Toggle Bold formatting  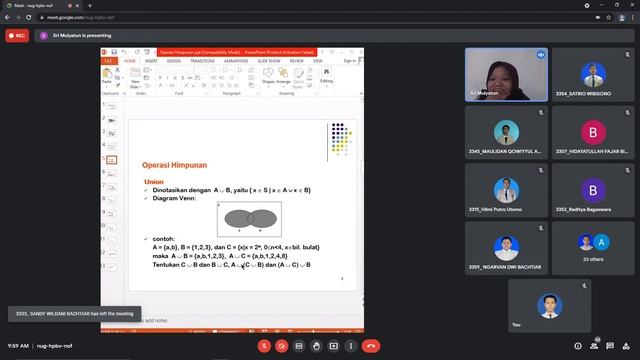click(x=160, y=78)
